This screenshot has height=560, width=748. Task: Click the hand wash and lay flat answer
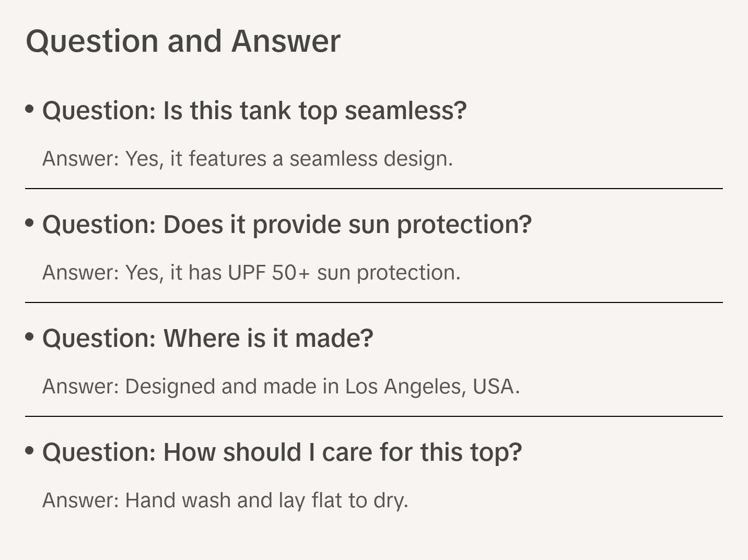225,500
